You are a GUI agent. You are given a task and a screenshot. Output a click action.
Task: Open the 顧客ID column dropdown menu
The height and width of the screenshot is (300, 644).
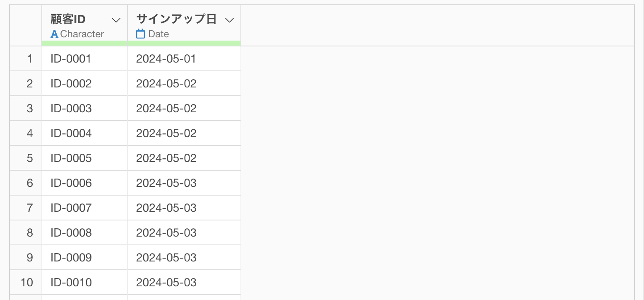click(117, 20)
